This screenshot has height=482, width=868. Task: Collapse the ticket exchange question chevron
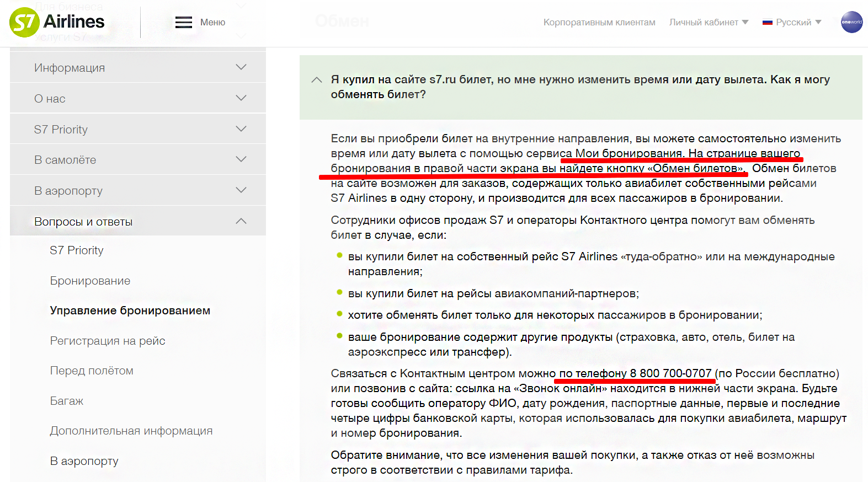pyautogui.click(x=317, y=80)
